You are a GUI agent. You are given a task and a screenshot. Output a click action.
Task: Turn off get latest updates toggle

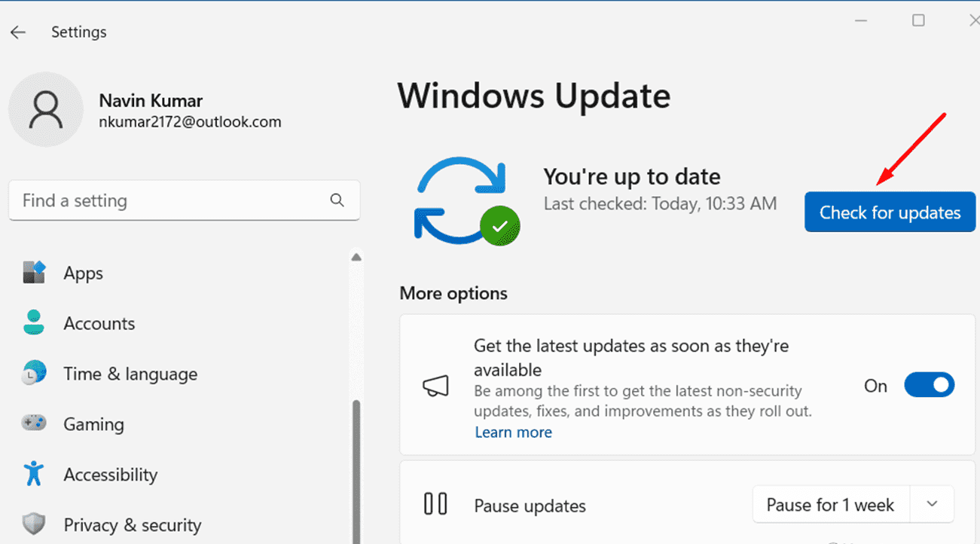point(929,385)
